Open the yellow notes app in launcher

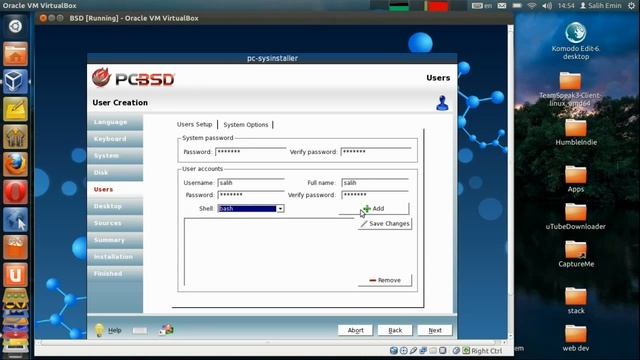[15, 109]
